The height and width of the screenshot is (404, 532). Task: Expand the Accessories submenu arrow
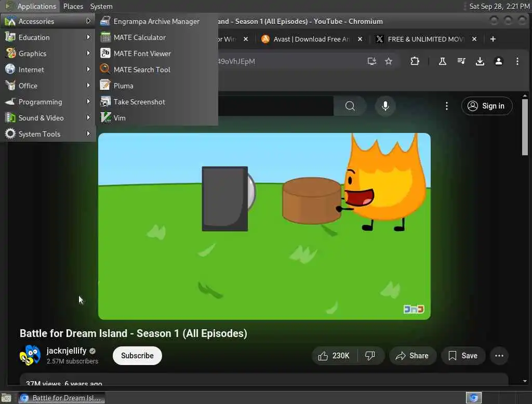88,21
